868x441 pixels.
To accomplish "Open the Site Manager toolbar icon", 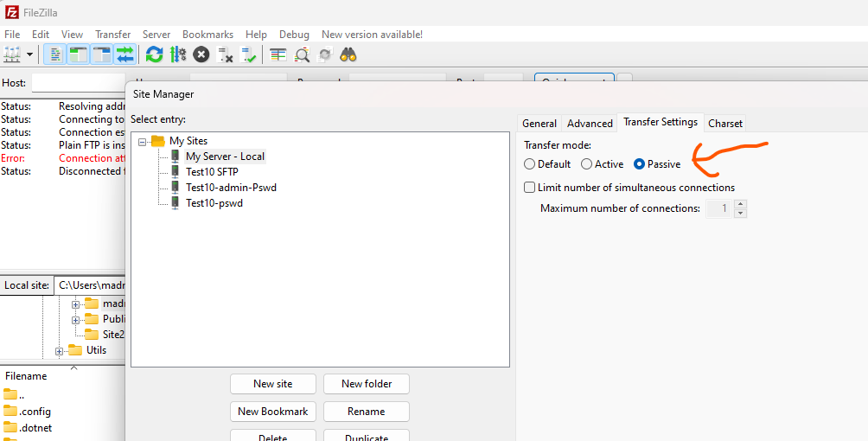I will click(x=12, y=54).
